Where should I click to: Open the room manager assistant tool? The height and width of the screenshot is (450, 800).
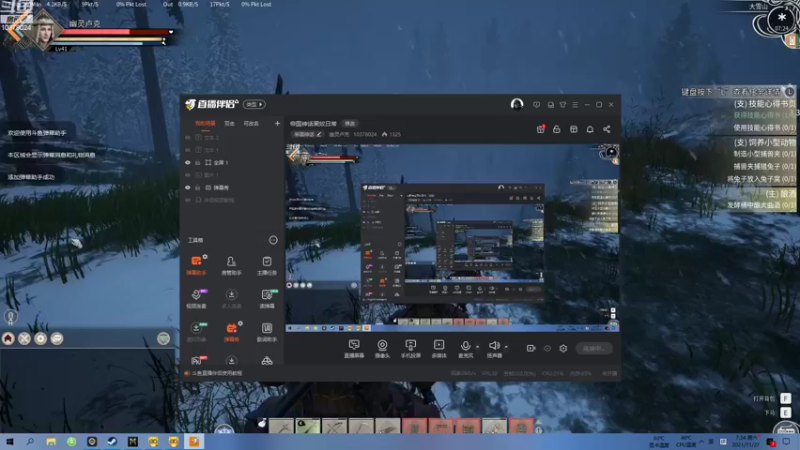(231, 265)
